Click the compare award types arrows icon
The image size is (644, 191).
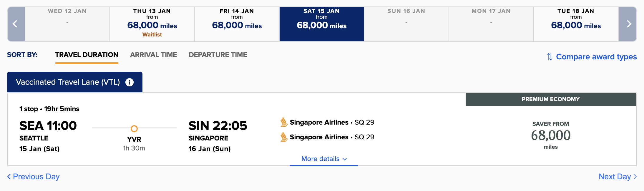click(549, 57)
